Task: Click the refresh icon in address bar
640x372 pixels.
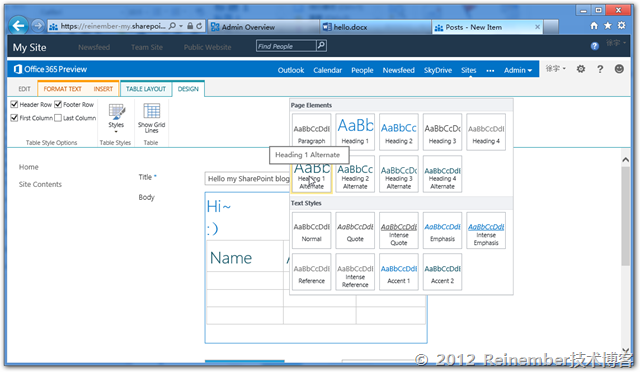Action: click(x=199, y=26)
